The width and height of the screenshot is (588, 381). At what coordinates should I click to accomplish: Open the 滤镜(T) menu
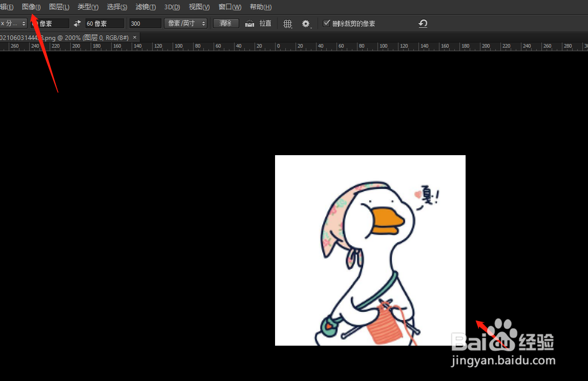[145, 7]
